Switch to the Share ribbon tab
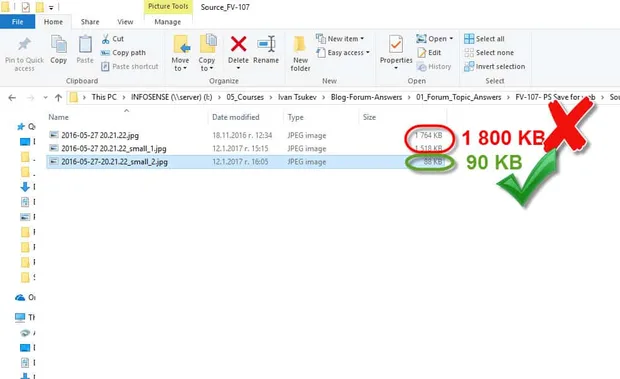620x379 pixels. 90,22
